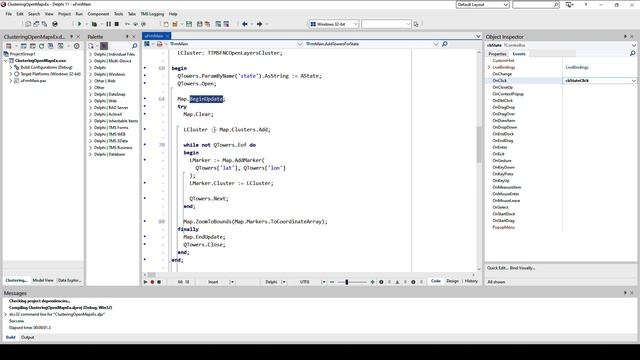Click the editor vertical scrollbar thumb
640x360 pixels.
[479, 144]
